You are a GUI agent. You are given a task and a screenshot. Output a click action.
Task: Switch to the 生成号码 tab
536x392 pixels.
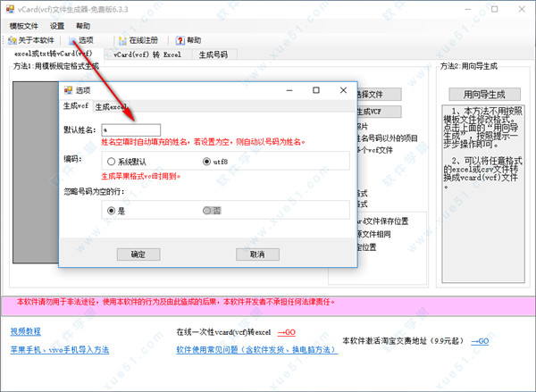pyautogui.click(x=213, y=54)
